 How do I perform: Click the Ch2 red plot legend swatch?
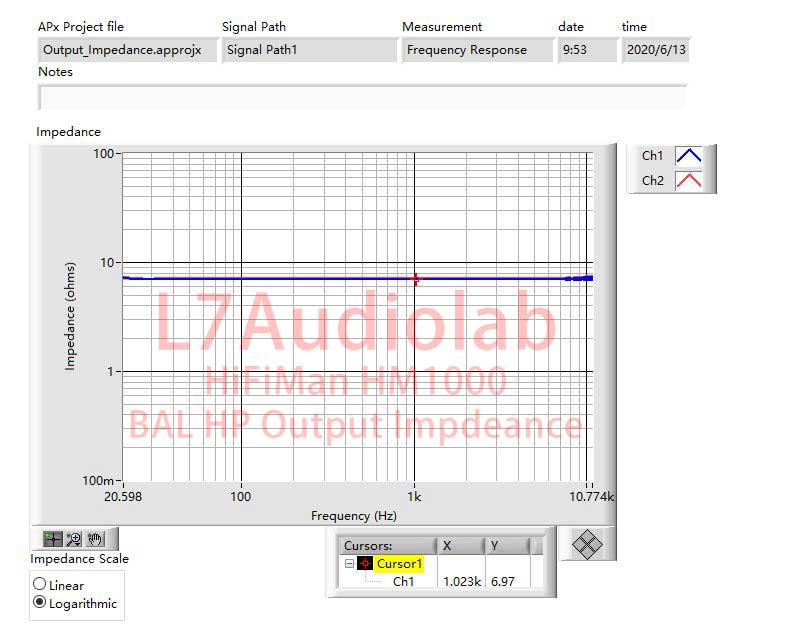coord(689,181)
